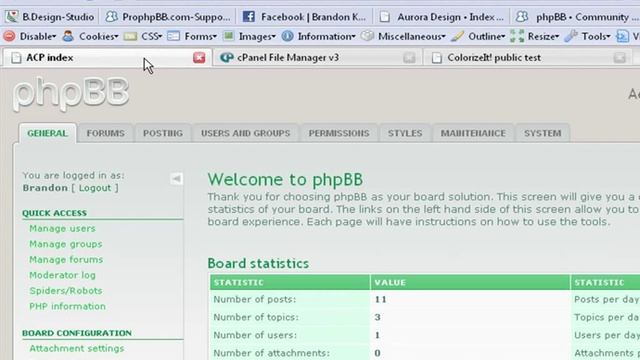Open the Images dropdown menu
The height and width of the screenshot is (360, 640).
[x=249, y=36]
